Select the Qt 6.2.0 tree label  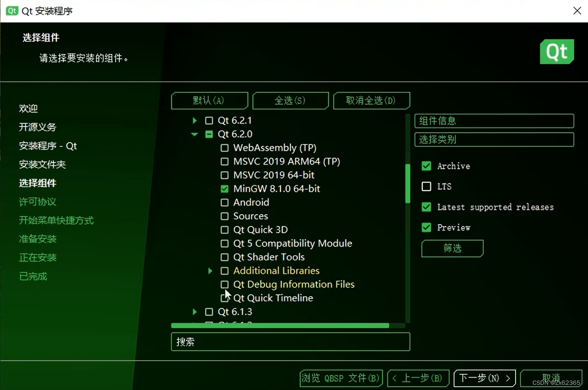(x=235, y=134)
